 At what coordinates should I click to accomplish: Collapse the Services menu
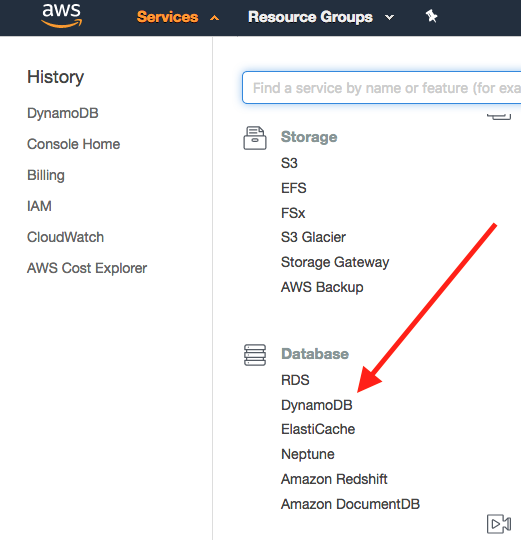(178, 17)
